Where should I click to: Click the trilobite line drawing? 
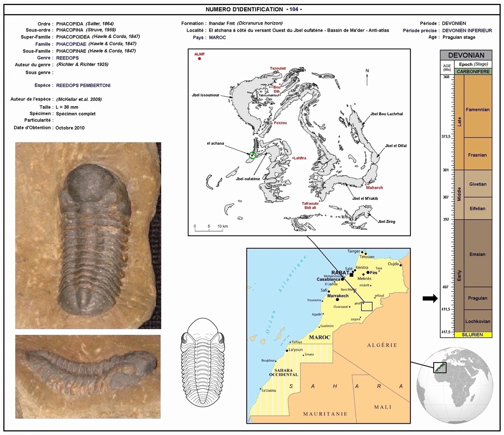(203, 362)
